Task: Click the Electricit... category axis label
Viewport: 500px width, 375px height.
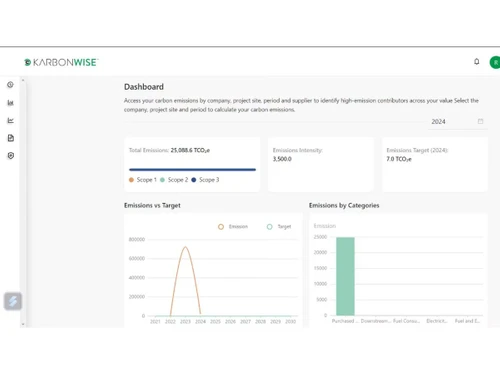Action: (x=437, y=321)
